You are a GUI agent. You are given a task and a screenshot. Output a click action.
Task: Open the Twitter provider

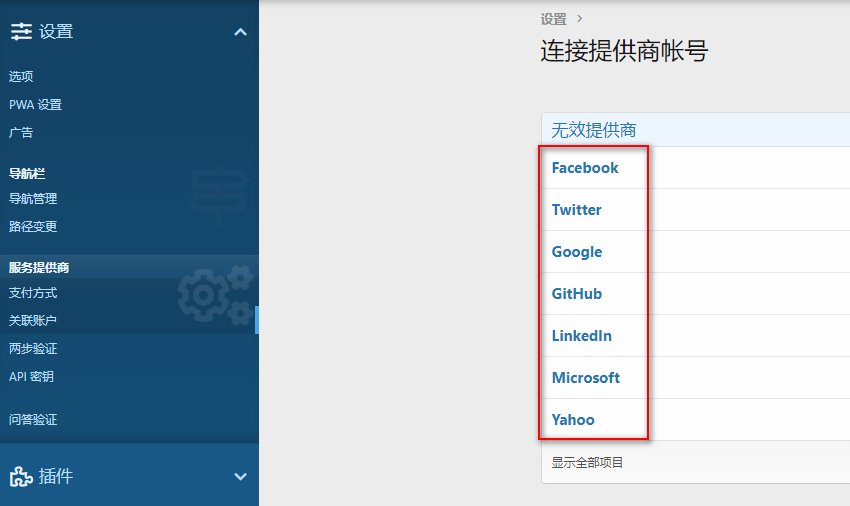pos(576,210)
